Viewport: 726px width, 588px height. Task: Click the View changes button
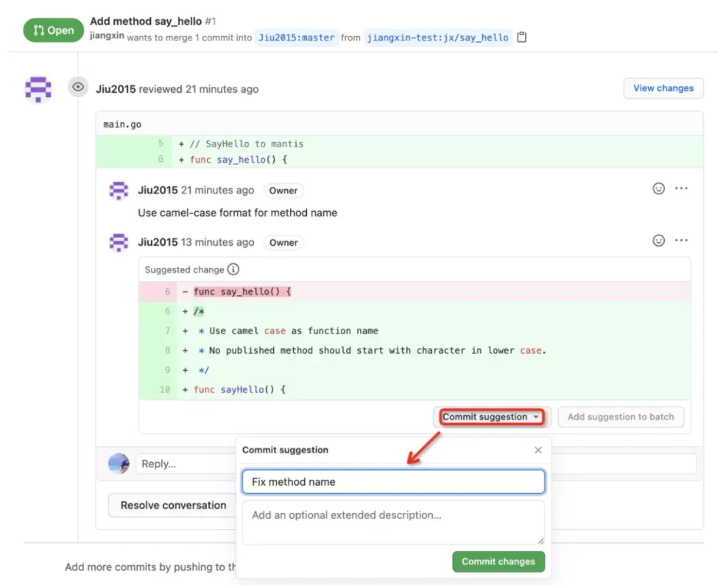(x=663, y=88)
